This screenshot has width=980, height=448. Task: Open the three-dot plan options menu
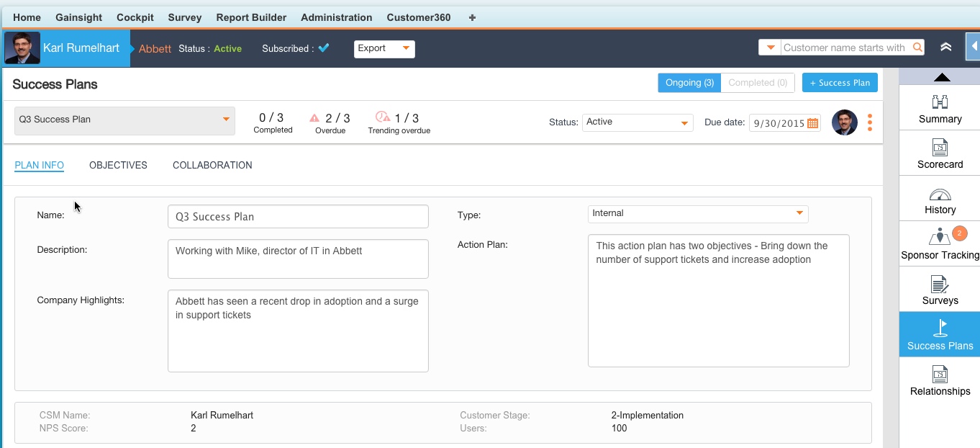pyautogui.click(x=870, y=122)
